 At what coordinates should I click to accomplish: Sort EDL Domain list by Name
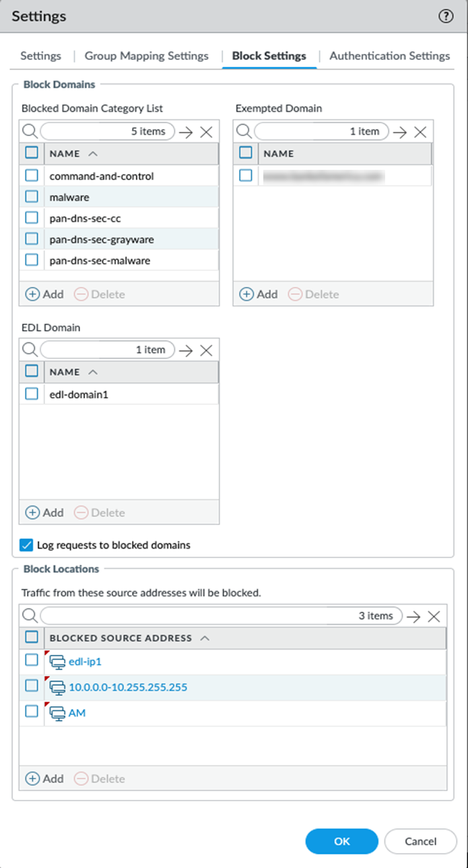pyautogui.click(x=65, y=372)
